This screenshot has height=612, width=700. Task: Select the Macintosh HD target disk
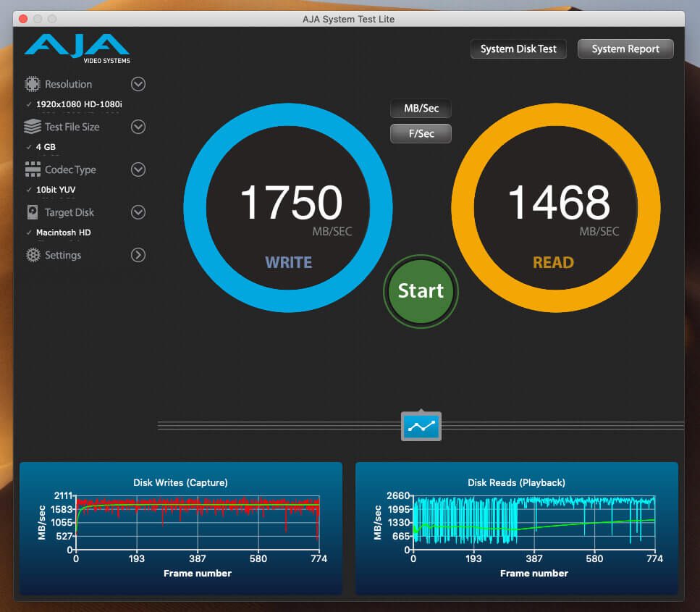click(x=64, y=232)
